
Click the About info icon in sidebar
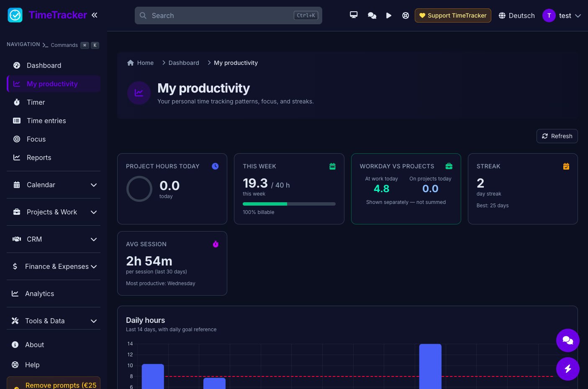15,345
